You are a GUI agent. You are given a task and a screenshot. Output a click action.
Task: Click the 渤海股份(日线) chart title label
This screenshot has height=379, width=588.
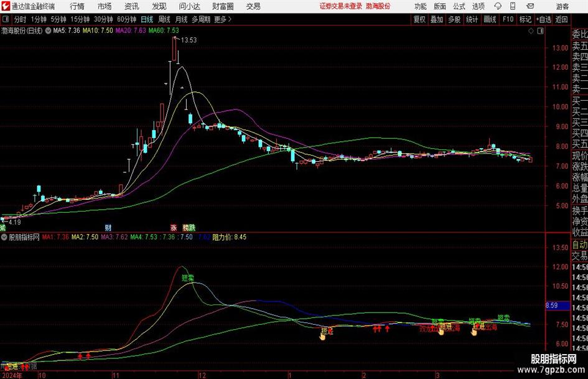point(22,30)
